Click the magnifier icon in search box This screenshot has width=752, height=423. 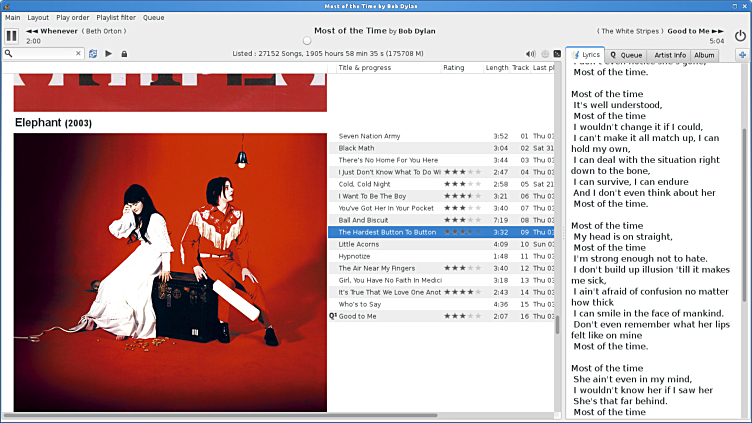pyautogui.click(x=8, y=54)
